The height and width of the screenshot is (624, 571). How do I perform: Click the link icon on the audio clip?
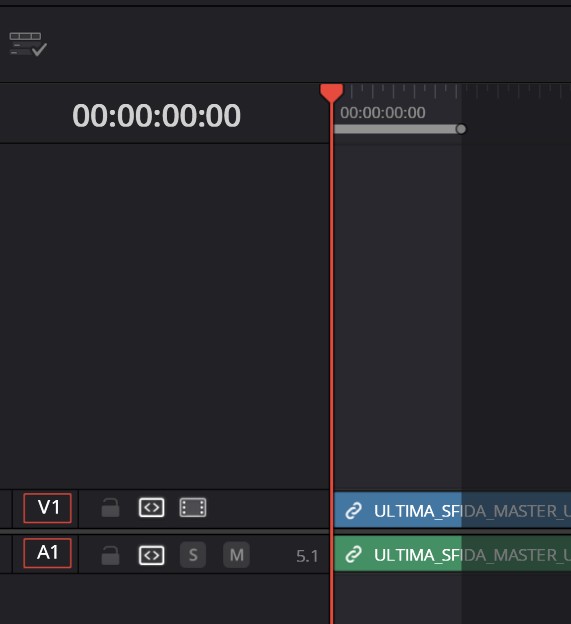(x=353, y=554)
